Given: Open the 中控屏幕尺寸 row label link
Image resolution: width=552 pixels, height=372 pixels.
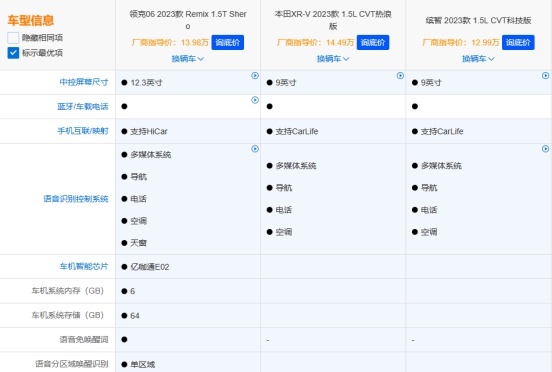Looking at the screenshot, I should (x=84, y=82).
